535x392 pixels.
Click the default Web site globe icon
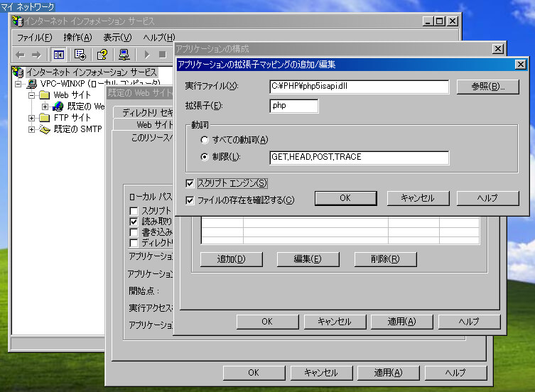pos(58,107)
